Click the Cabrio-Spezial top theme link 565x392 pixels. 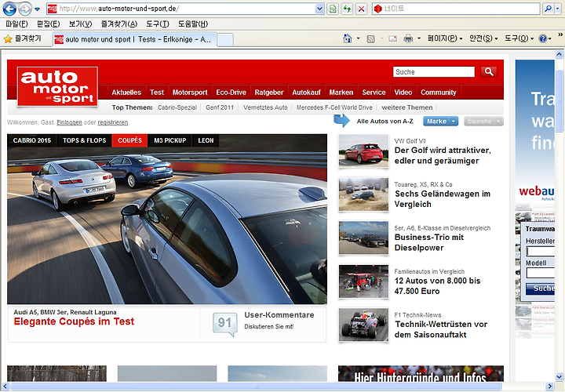pos(177,107)
